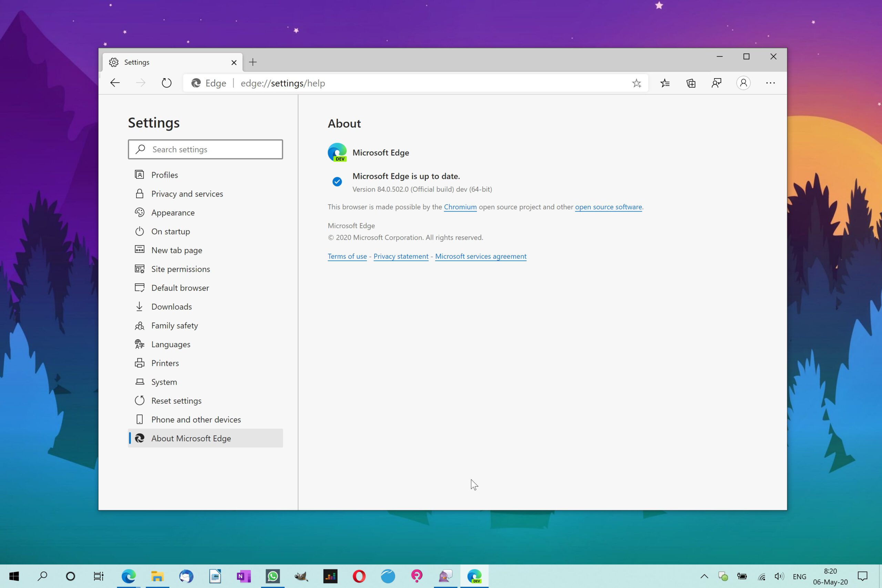
Task: Click the battery tray icon
Action: (742, 576)
